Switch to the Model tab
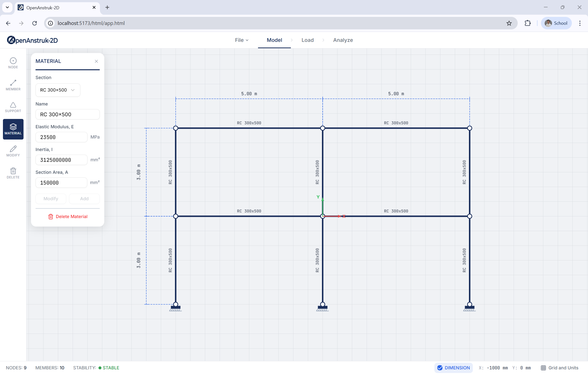This screenshot has width=588, height=374. pyautogui.click(x=274, y=40)
